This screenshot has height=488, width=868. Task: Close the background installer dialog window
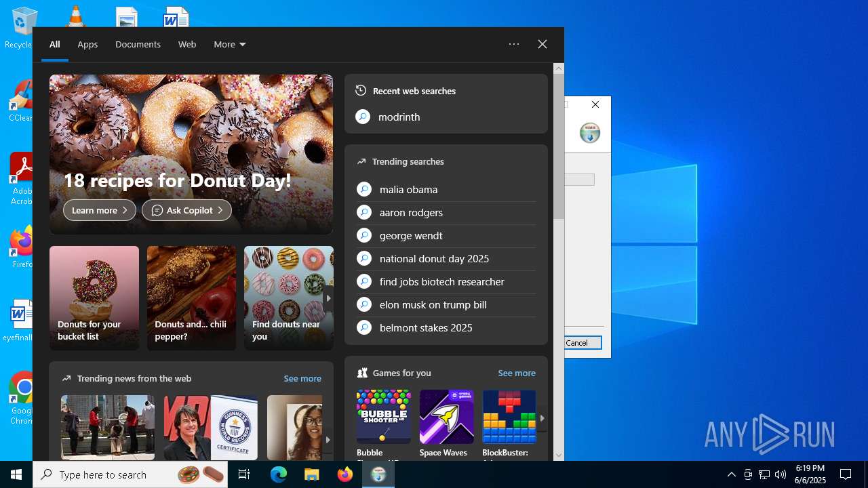(x=595, y=104)
